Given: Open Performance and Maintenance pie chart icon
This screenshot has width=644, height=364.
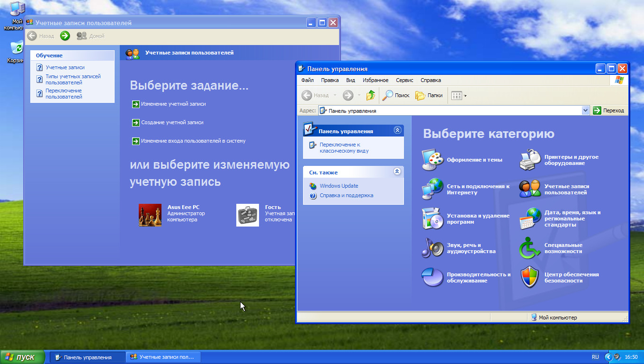Looking at the screenshot, I should pos(432,277).
